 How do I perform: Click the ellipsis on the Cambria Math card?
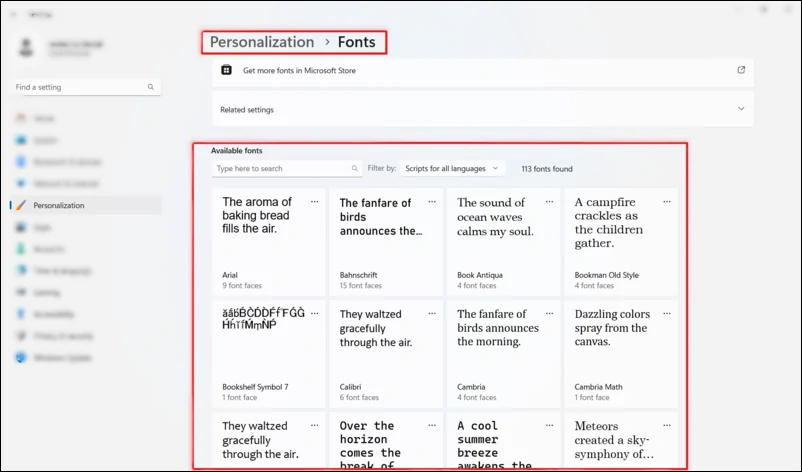tap(667, 313)
